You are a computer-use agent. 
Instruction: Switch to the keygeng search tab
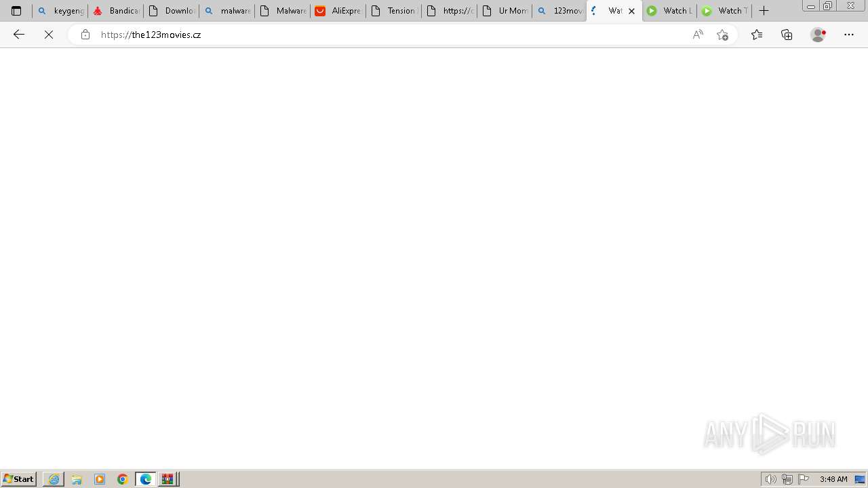point(60,11)
